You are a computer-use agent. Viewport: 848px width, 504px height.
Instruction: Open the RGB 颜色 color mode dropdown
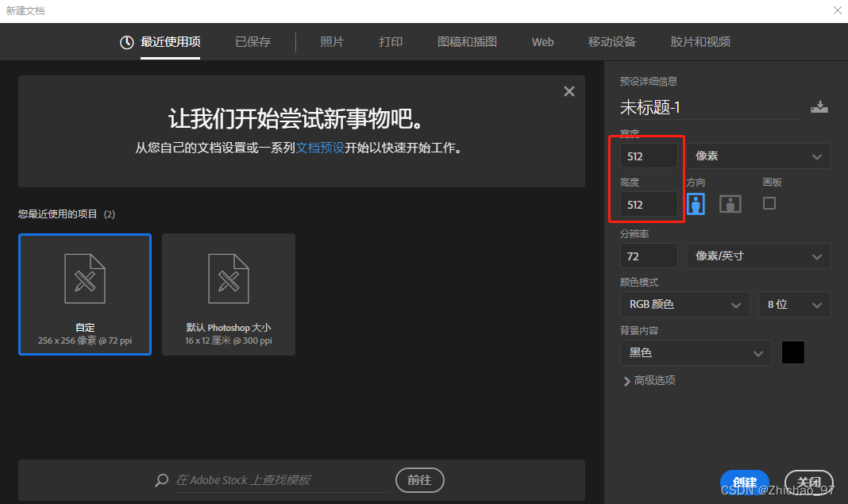tap(684, 305)
